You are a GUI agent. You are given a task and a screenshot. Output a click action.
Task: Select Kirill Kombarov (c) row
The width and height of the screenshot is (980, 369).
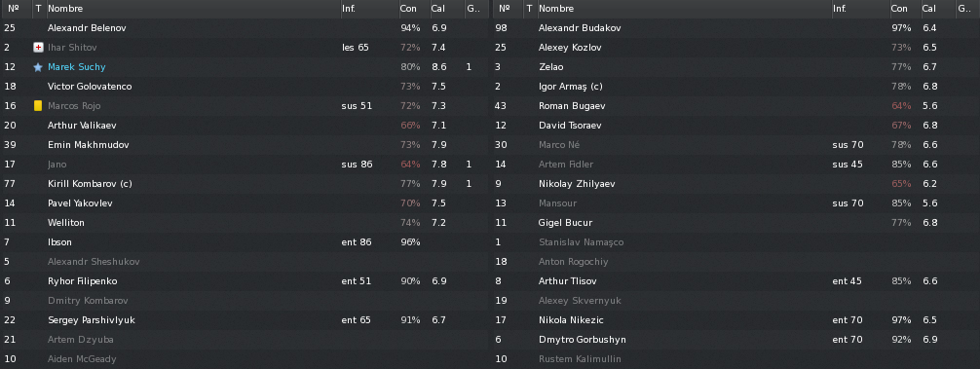pos(245,184)
